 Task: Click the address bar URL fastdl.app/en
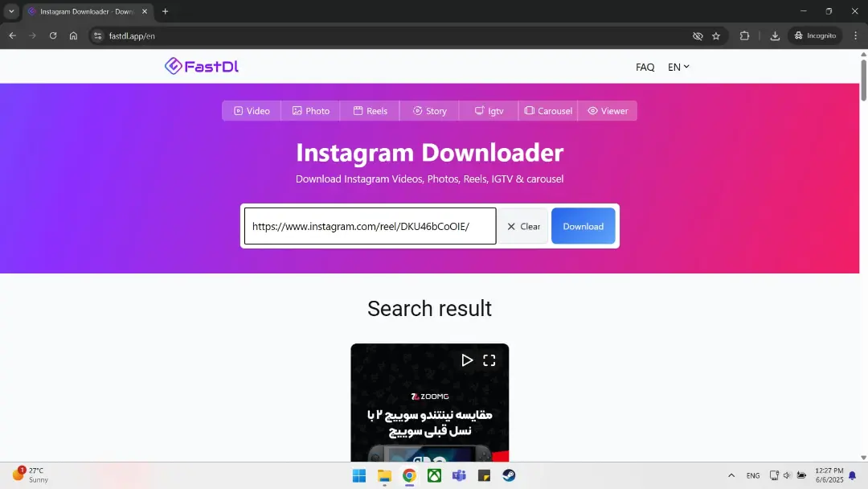[x=132, y=36]
